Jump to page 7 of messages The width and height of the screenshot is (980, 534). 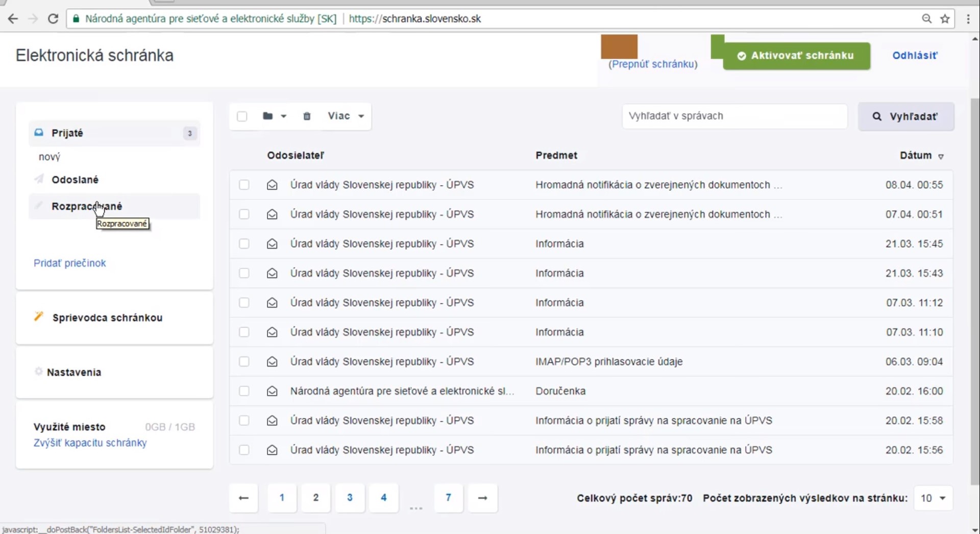point(448,498)
